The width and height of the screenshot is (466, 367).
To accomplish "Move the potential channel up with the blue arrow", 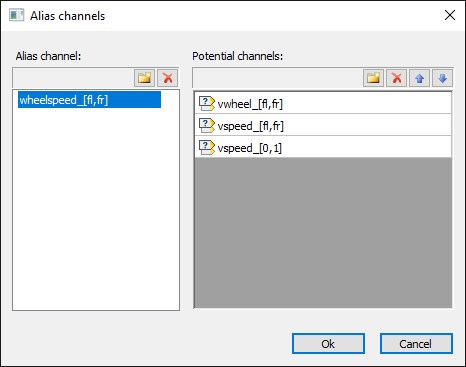I will [x=419, y=78].
